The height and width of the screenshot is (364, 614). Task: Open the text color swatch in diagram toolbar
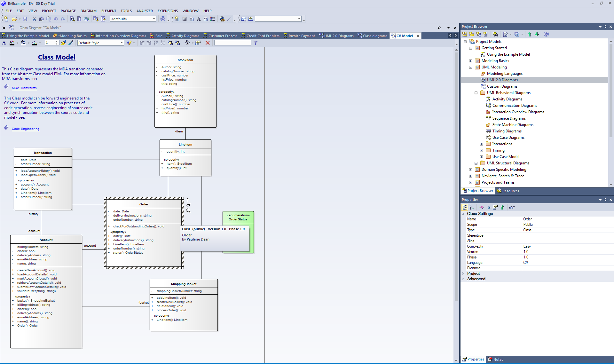pos(12,43)
